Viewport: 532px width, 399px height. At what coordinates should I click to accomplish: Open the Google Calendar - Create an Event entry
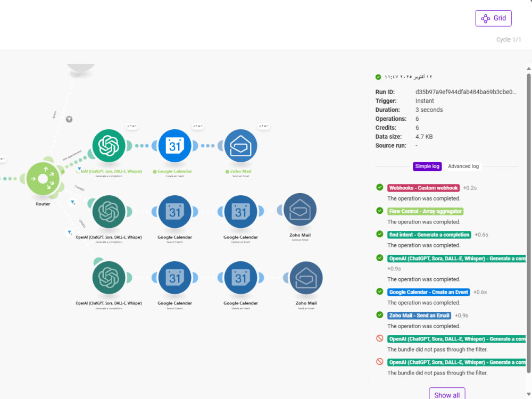click(428, 292)
